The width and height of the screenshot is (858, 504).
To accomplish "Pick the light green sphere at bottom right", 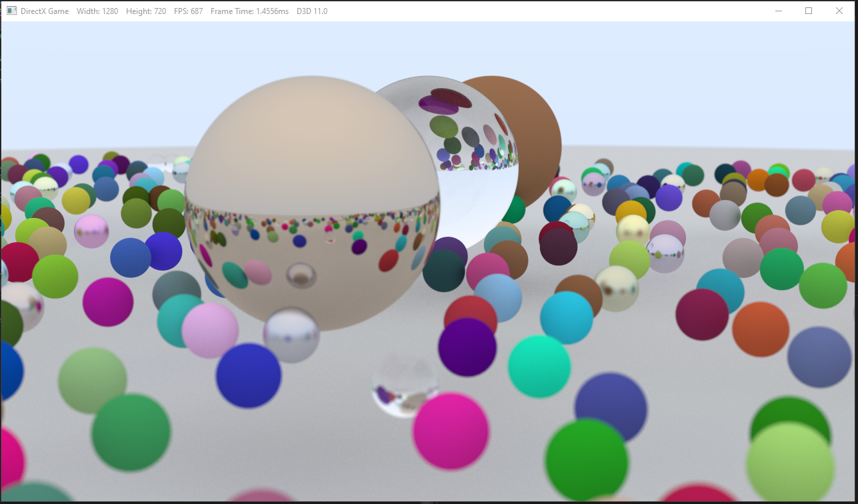I will (790, 463).
